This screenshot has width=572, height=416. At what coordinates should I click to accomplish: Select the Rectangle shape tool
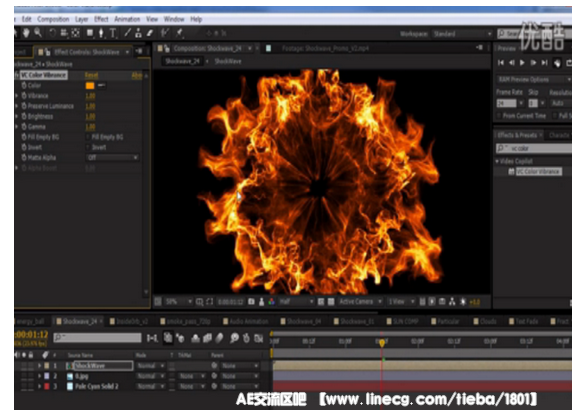tap(90, 33)
